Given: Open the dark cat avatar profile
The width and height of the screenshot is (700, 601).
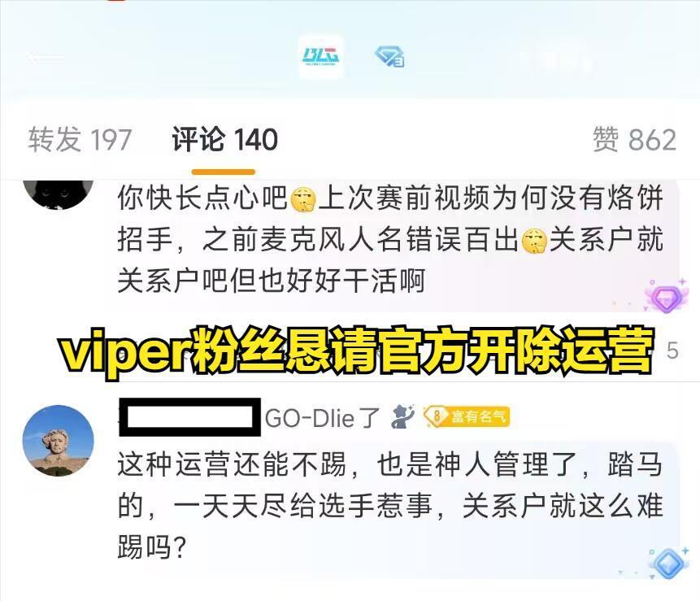Looking at the screenshot, I should 58,193.
